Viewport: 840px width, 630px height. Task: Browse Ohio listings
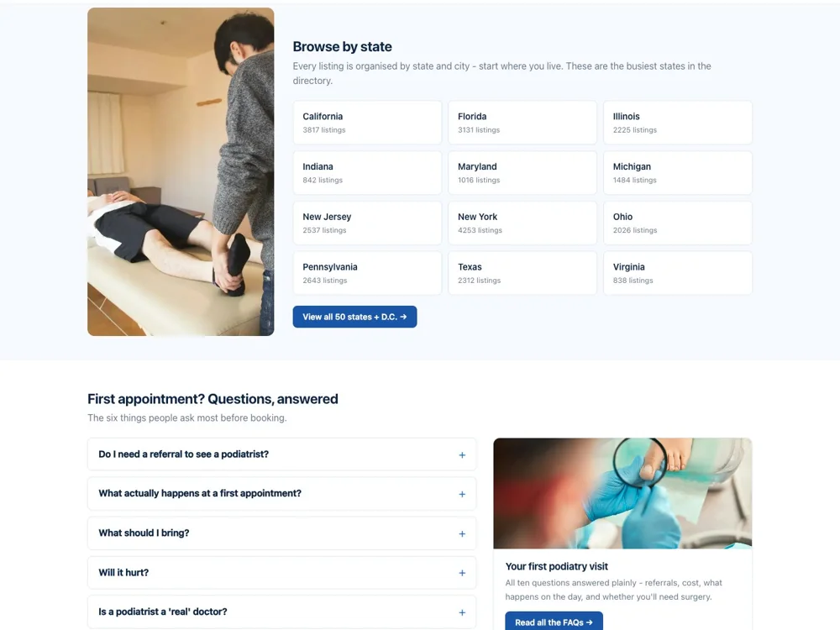tap(678, 223)
